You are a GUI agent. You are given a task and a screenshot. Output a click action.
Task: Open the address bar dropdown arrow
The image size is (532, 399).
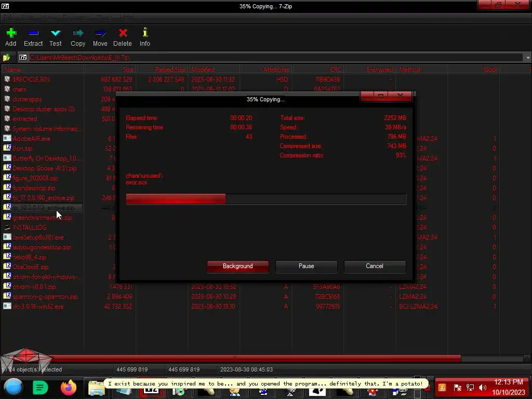528,58
